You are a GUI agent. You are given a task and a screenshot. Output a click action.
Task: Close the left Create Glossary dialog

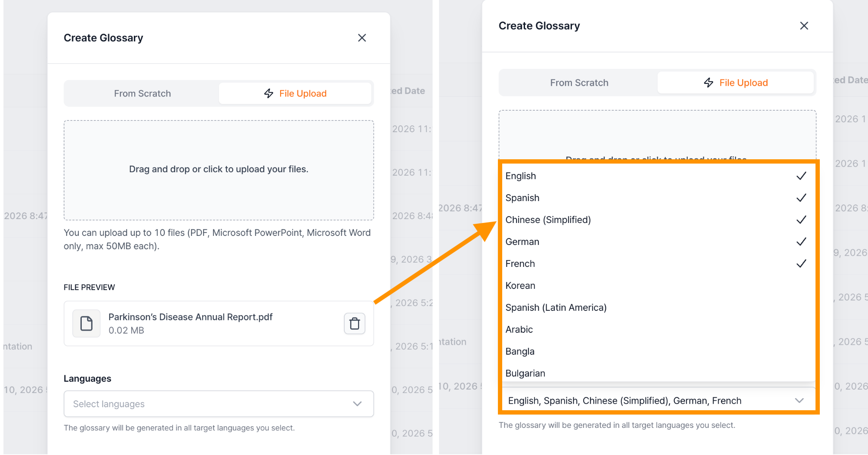tap(362, 38)
